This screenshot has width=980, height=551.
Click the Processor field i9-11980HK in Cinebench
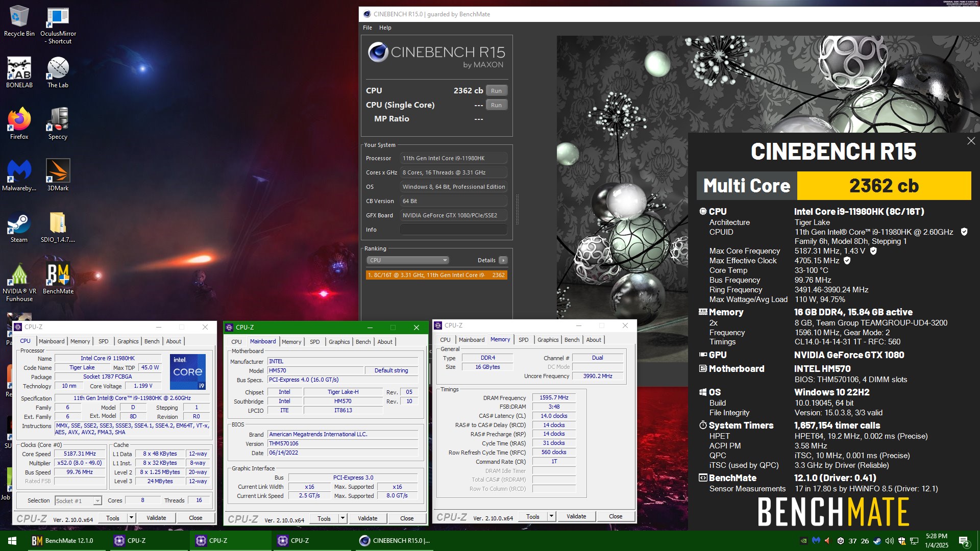pos(454,158)
